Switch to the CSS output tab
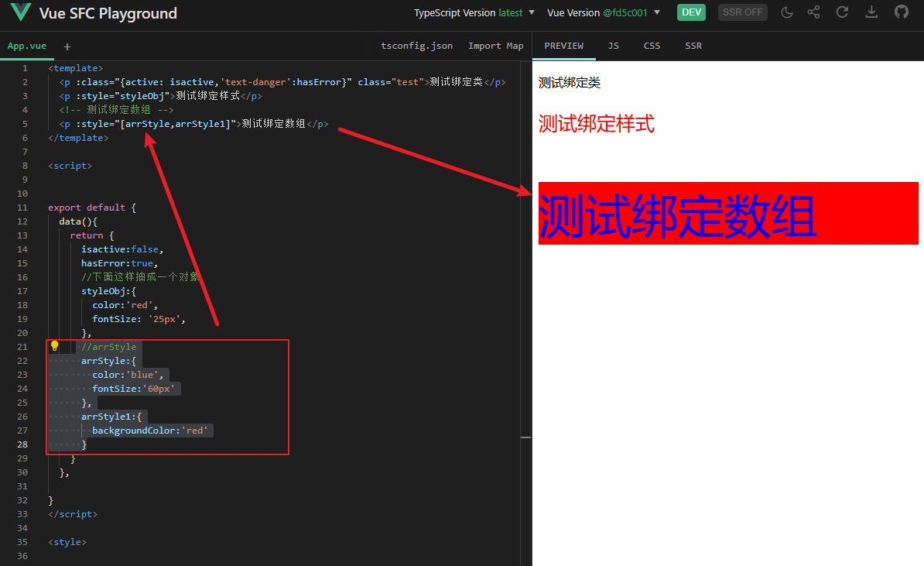Viewport: 924px width, 566px height. (x=652, y=46)
